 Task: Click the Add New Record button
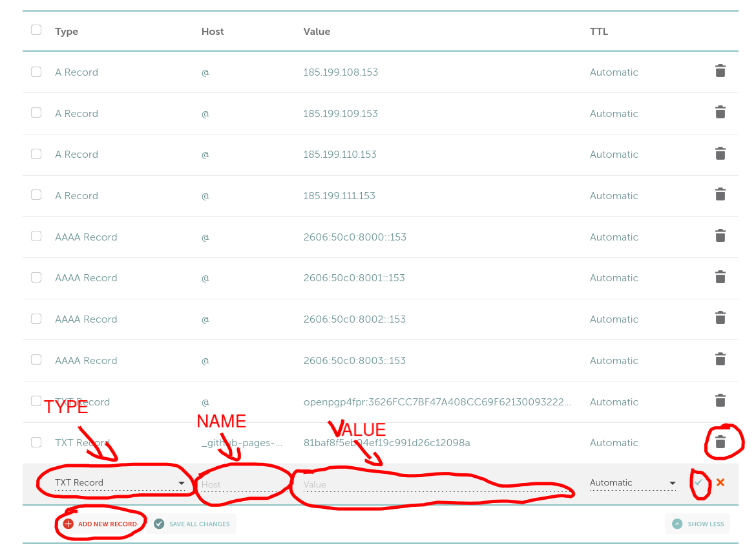click(x=100, y=524)
